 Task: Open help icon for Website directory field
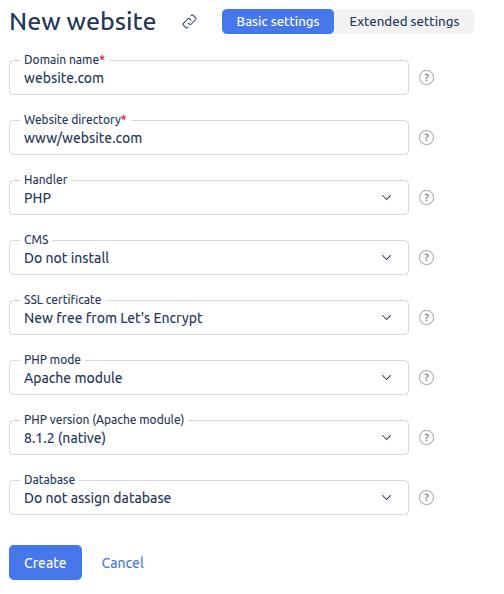tap(426, 138)
